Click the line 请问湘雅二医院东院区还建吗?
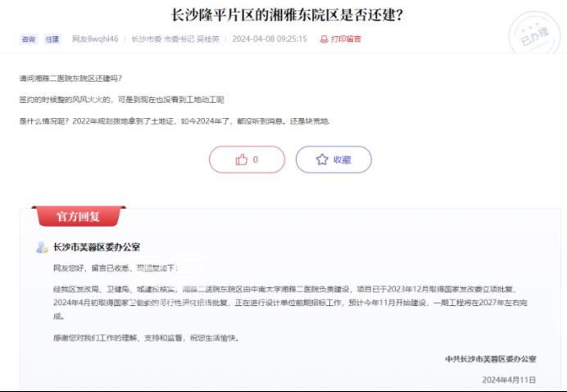 [x=70, y=79]
